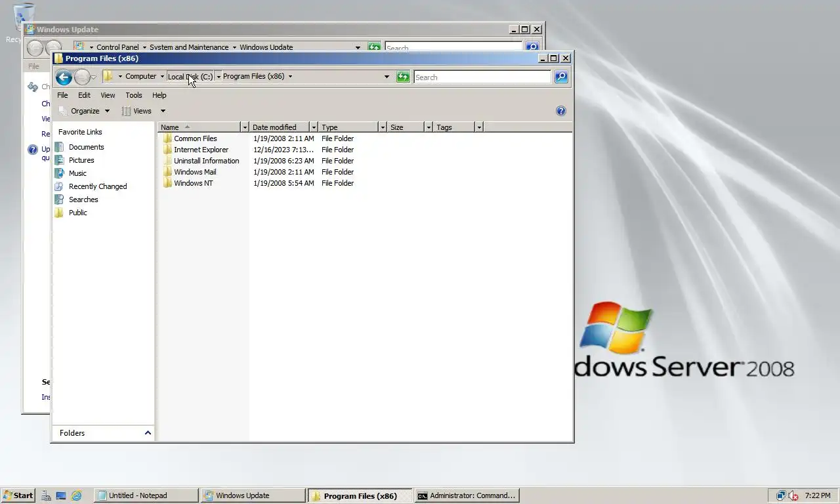Open address bar previous locations dropdown
This screenshot has width=840, height=504.
click(x=387, y=77)
